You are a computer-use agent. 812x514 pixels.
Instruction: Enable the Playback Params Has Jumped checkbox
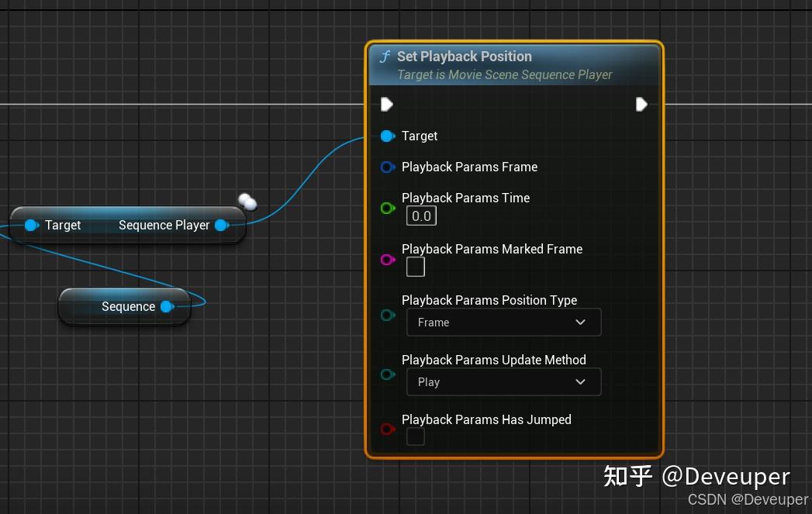click(x=416, y=436)
